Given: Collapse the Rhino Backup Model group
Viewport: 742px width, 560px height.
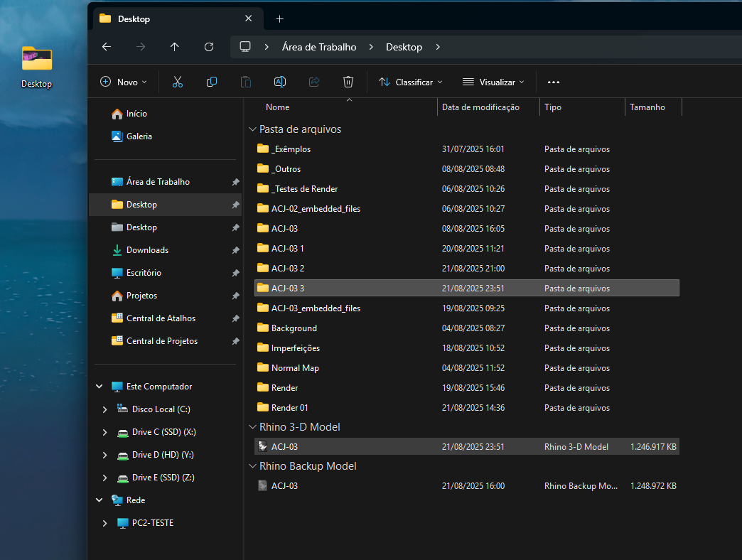Looking at the screenshot, I should tap(253, 466).
